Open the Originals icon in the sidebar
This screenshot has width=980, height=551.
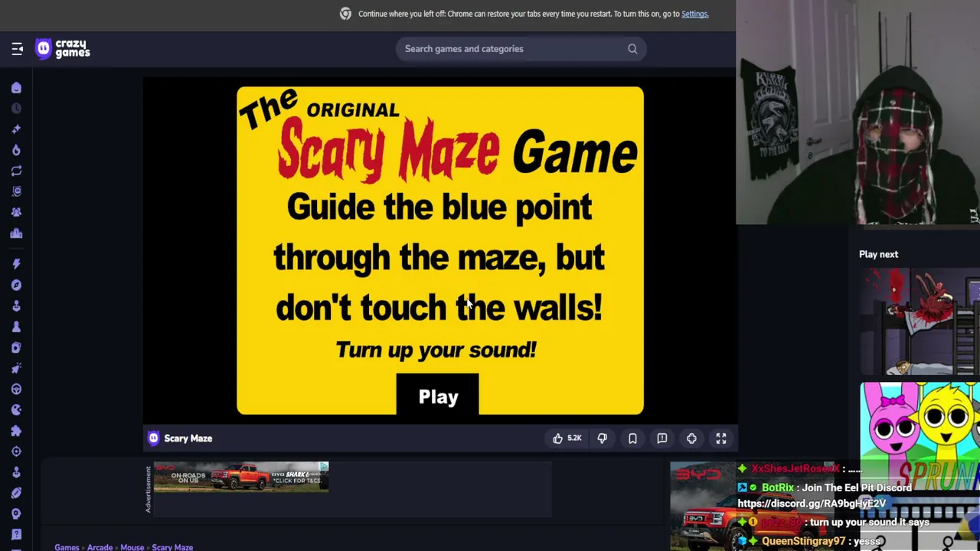(x=16, y=191)
